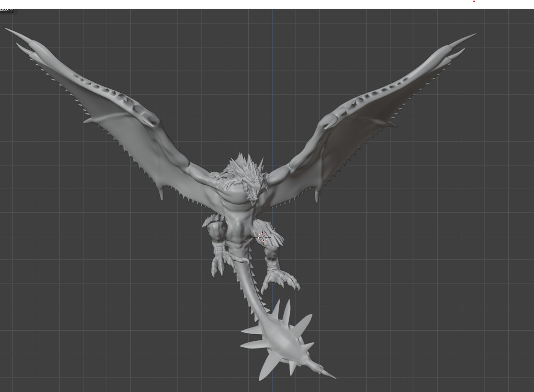
Task: Select the dragon model in the viewport
Action: (239, 204)
